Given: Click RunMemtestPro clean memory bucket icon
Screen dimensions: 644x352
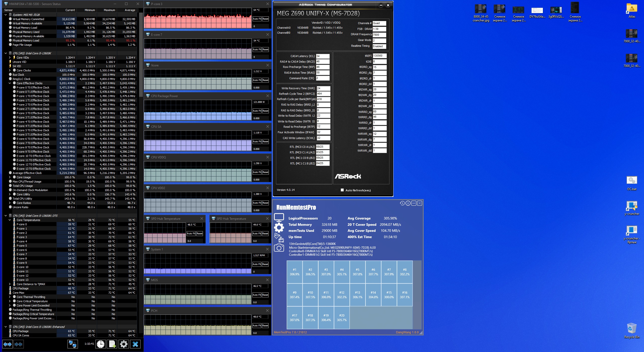Looking at the screenshot, I should coord(279,237).
